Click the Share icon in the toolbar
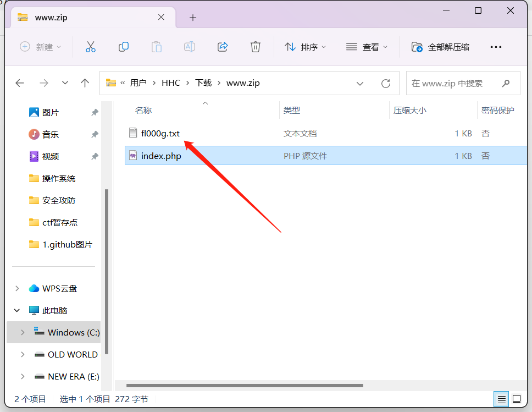532x412 pixels. coord(222,47)
